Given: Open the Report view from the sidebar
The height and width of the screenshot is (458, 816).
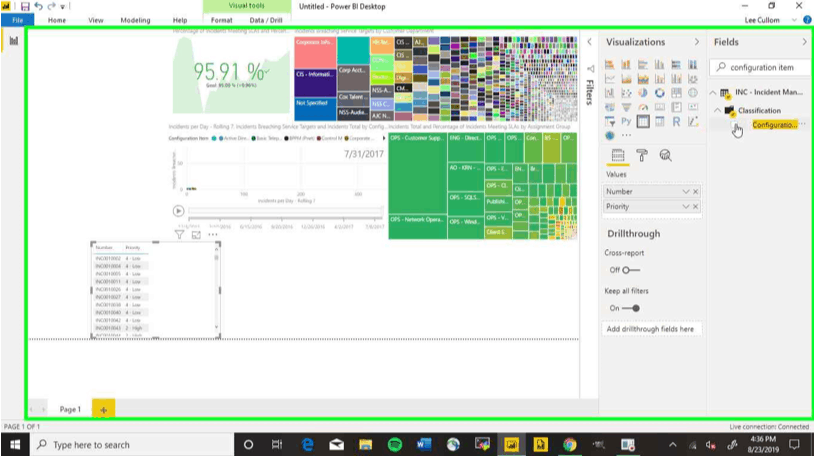Looking at the screenshot, I should coord(14,41).
